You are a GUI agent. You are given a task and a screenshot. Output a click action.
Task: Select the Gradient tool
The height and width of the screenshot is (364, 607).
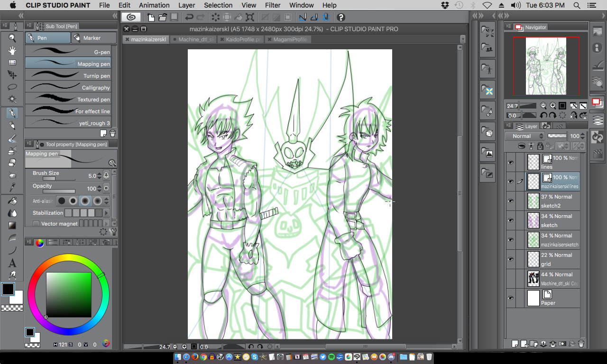pos(12,225)
